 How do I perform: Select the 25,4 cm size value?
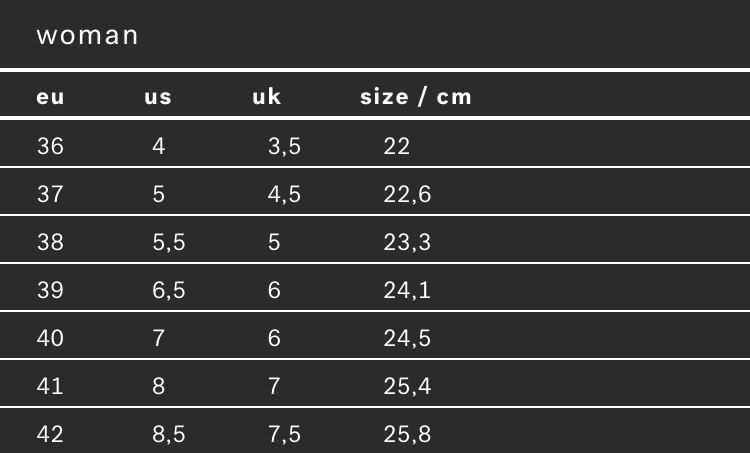[407, 386]
